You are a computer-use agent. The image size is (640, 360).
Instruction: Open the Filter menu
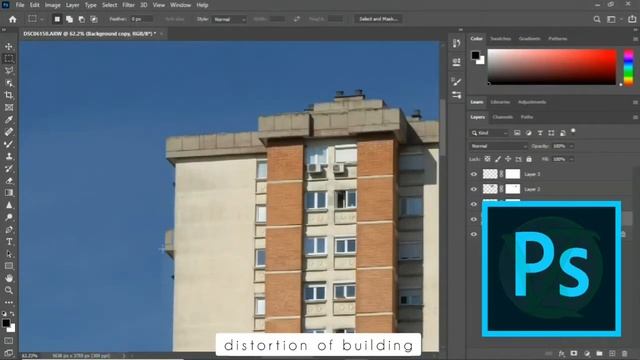[x=129, y=5]
